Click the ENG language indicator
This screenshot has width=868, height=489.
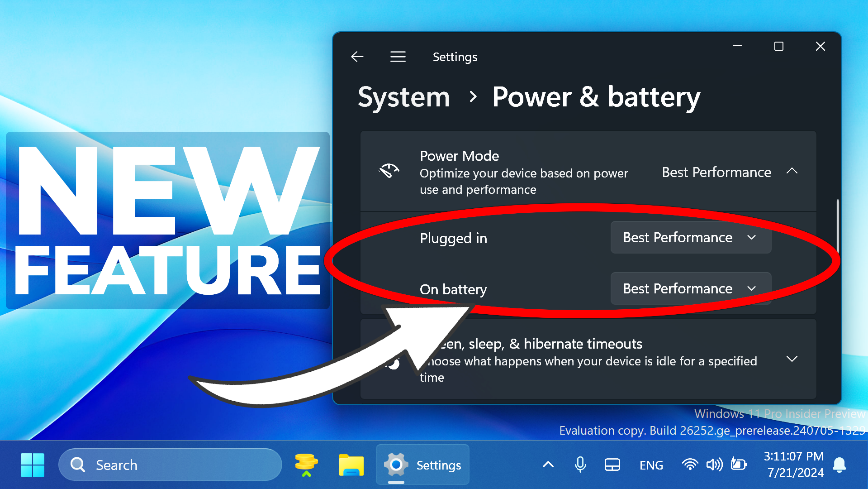point(651,465)
